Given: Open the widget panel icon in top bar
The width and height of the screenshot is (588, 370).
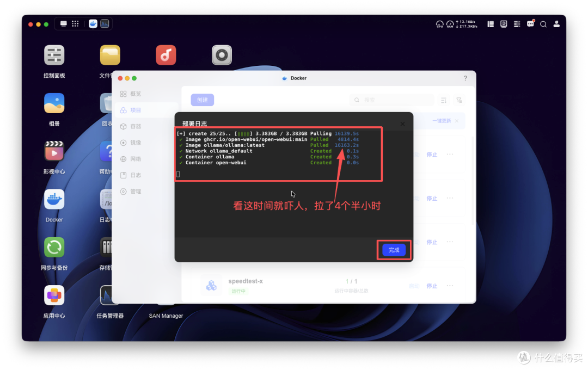Looking at the screenshot, I should pyautogui.click(x=491, y=24).
